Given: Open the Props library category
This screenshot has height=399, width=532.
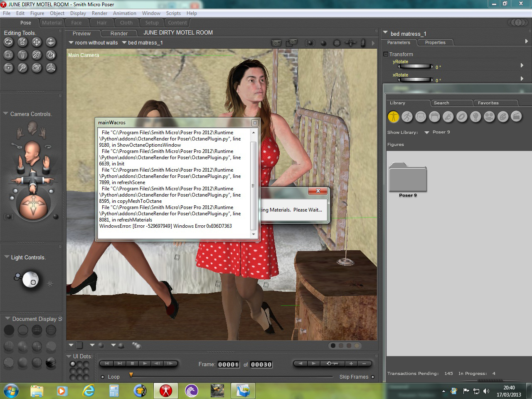Looking at the screenshot, I should [x=462, y=117].
